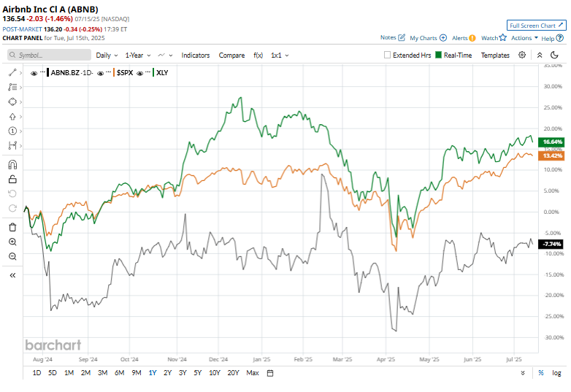Select the Max range
Screen dimensions: 571x392
pyautogui.click(x=253, y=373)
